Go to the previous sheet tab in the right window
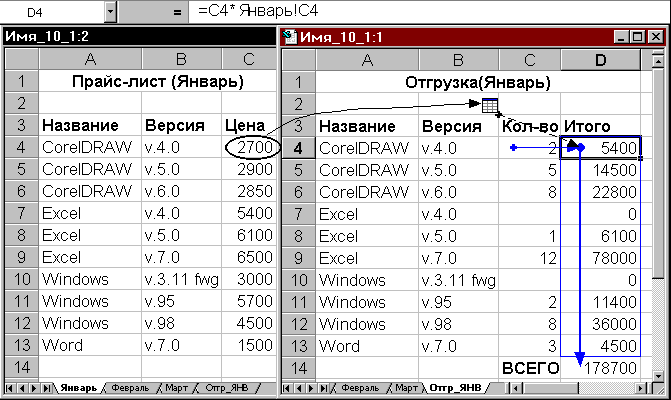 (x=300, y=388)
